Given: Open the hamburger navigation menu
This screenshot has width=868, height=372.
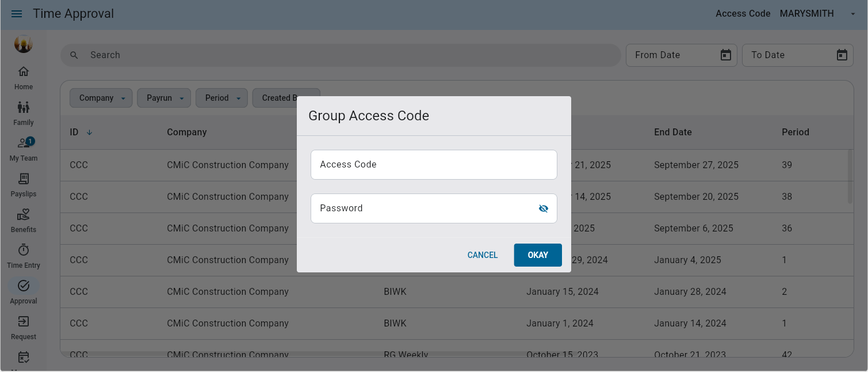Looking at the screenshot, I should click(x=17, y=14).
